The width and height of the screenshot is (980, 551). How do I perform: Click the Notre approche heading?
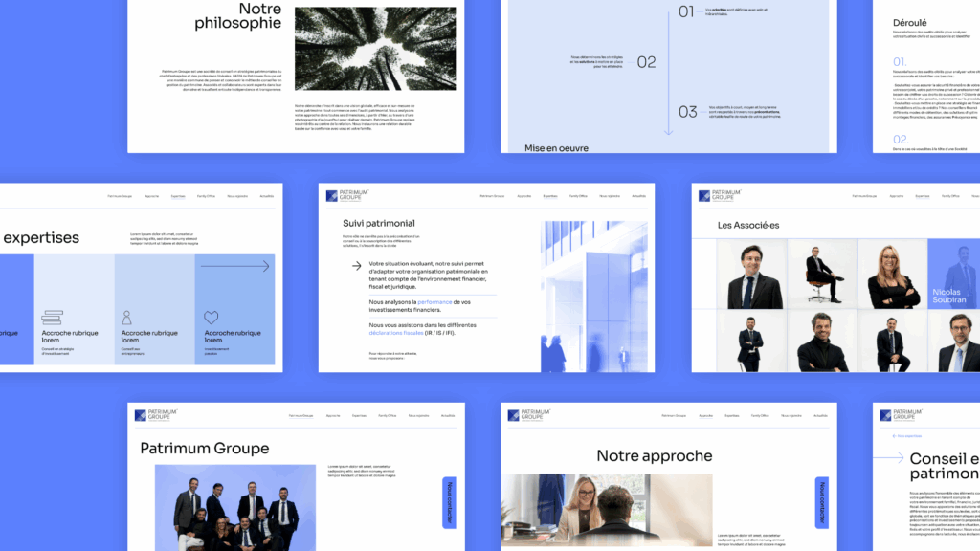coord(655,456)
